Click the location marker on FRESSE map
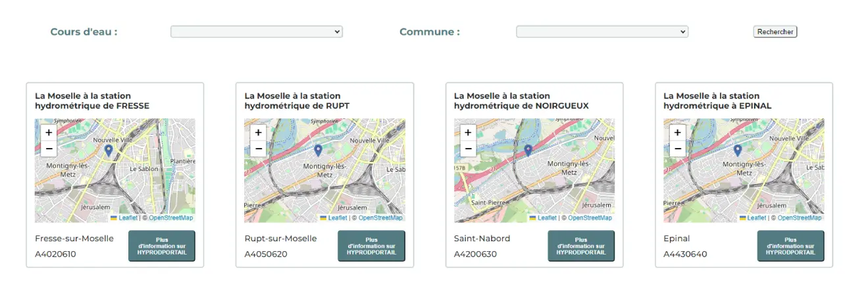 click(x=109, y=151)
